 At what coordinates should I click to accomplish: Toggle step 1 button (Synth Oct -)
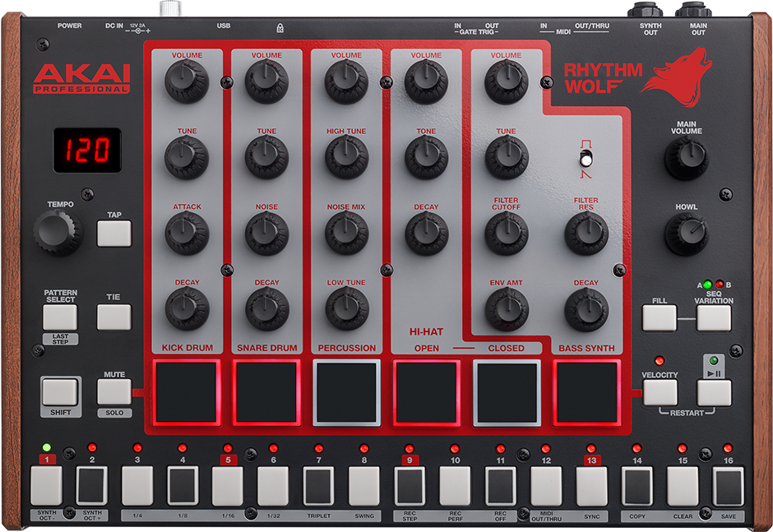(46, 486)
